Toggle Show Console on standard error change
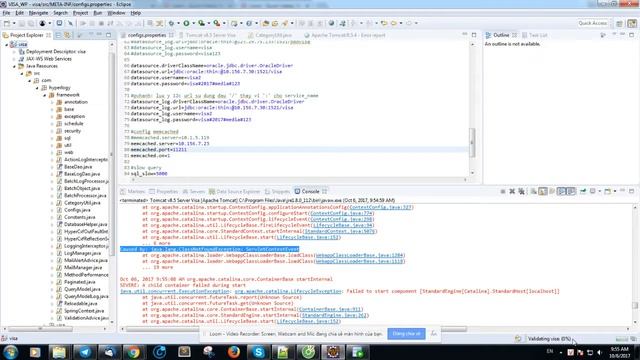The image size is (640, 360). [571, 191]
